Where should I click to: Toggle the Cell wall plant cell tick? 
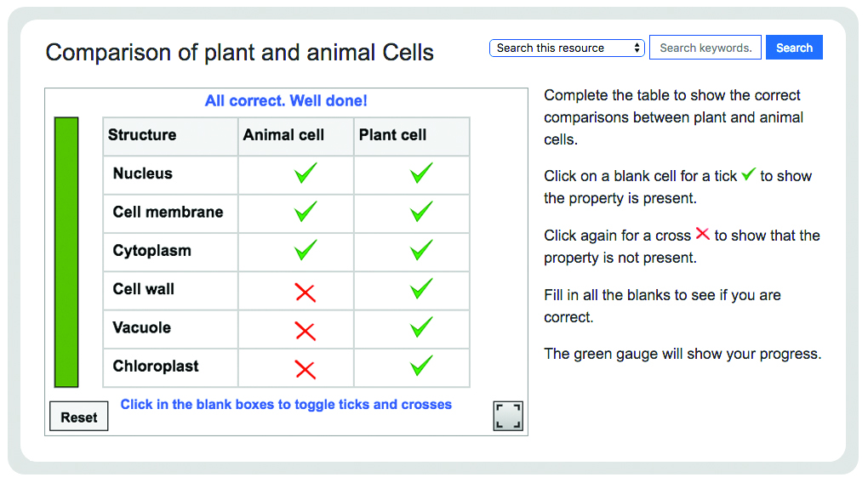[x=421, y=288]
